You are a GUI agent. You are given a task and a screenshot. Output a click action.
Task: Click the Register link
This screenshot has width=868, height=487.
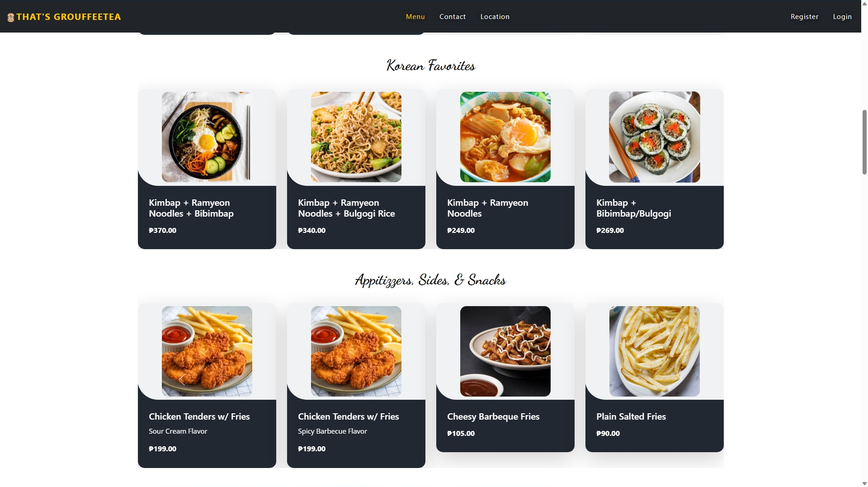[804, 17]
